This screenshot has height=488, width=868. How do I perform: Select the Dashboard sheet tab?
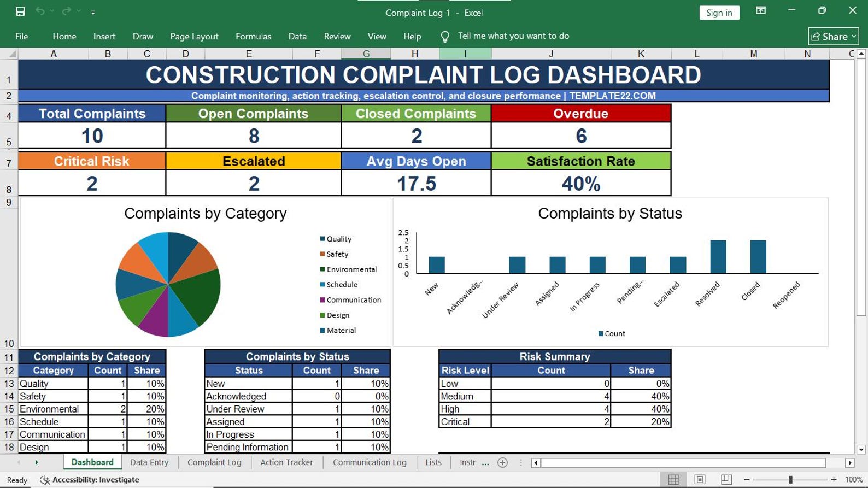click(92, 462)
